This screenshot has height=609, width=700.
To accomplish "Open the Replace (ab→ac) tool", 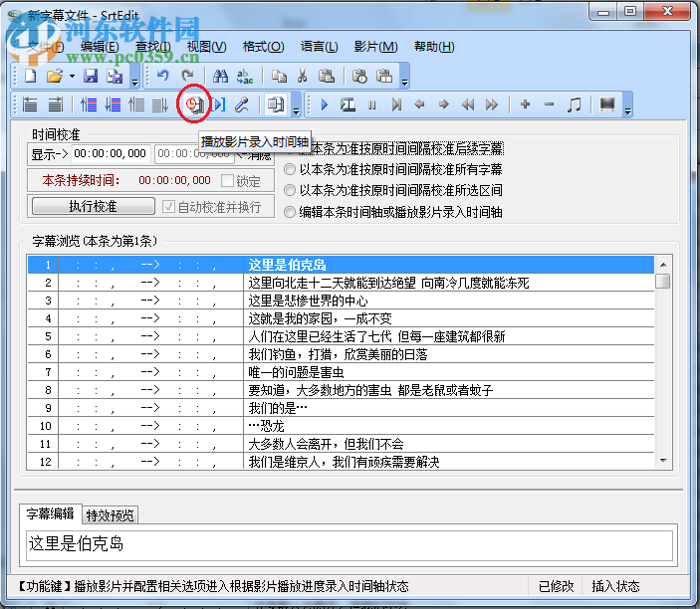I will [244, 76].
